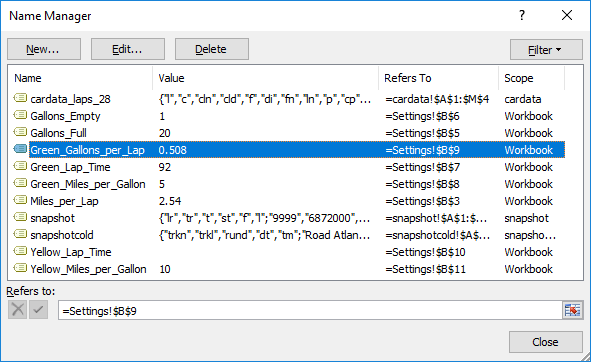The image size is (591, 362).
Task: Click the value 0.508
Action: [173, 150]
